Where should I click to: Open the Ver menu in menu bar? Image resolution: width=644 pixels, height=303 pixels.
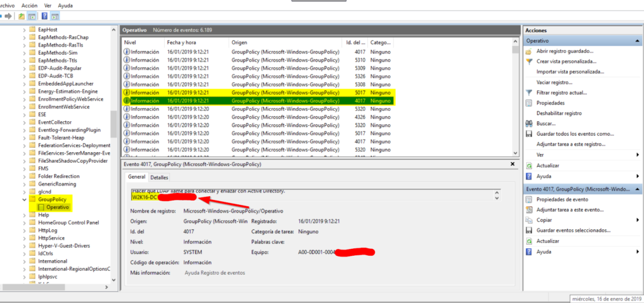48,4
